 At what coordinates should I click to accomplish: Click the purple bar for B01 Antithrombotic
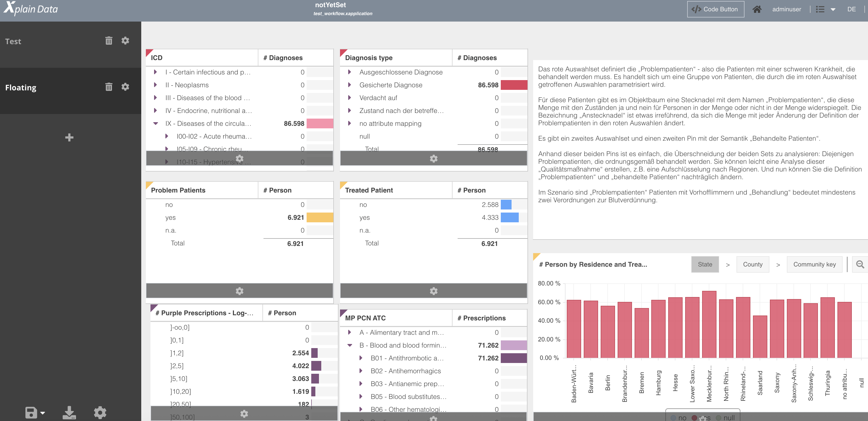pyautogui.click(x=514, y=358)
